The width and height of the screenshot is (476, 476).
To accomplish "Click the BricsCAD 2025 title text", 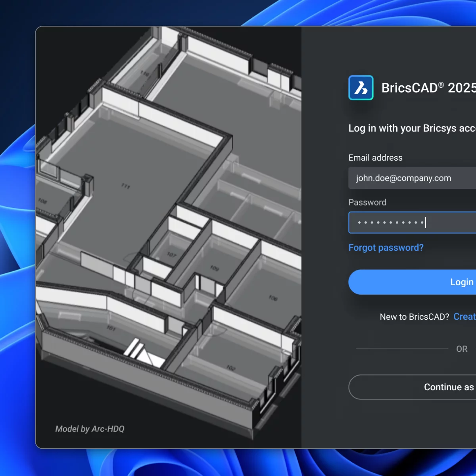I will [428, 88].
